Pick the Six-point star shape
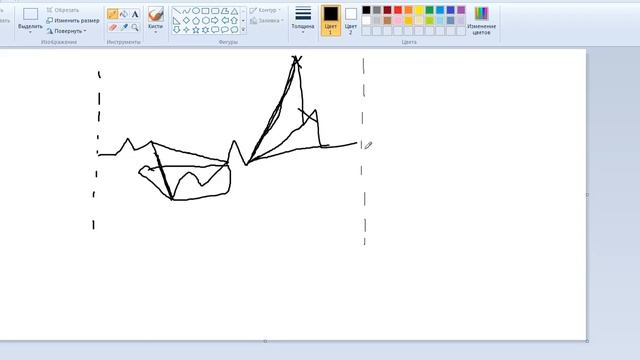Image resolution: width=640 pixels, height=360 pixels. pos(205,30)
